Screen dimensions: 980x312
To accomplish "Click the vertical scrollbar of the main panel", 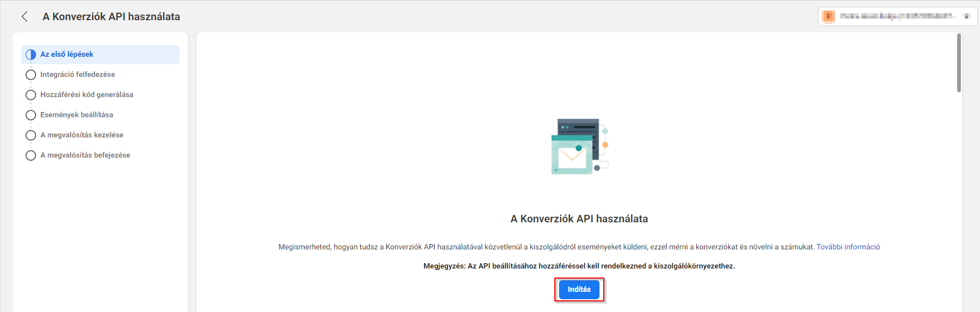I will point(959,63).
